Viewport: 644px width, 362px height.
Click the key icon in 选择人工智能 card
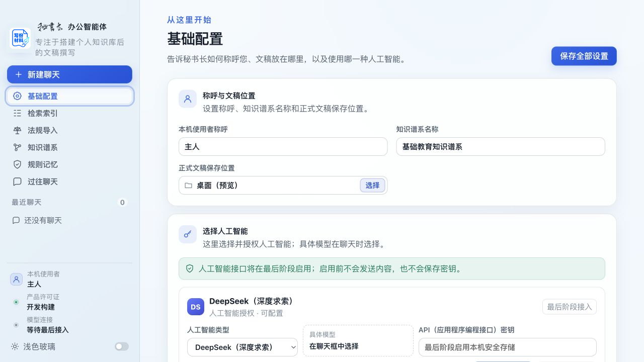click(188, 234)
